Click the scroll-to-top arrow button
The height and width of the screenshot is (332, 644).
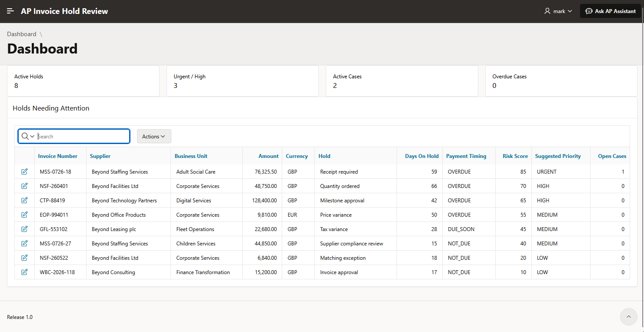point(628,317)
